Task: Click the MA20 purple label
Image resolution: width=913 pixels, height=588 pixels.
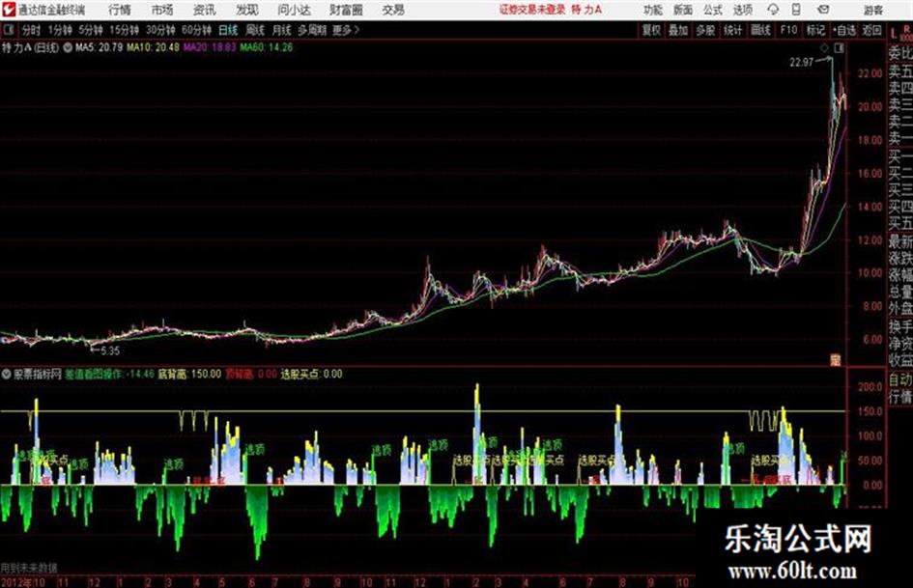Action: [x=210, y=47]
